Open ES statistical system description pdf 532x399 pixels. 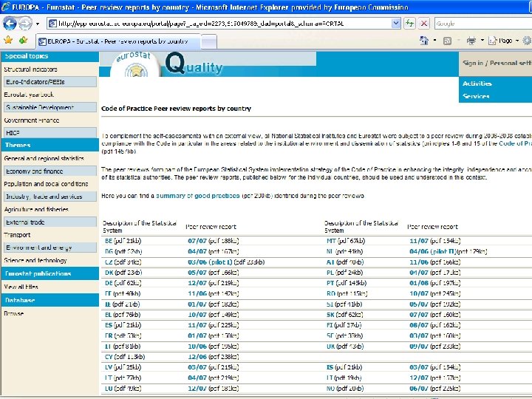coord(108,325)
